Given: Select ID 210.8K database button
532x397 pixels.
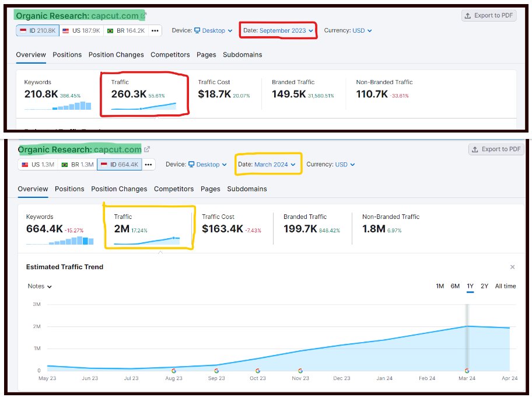Looking at the screenshot, I should coord(38,30).
